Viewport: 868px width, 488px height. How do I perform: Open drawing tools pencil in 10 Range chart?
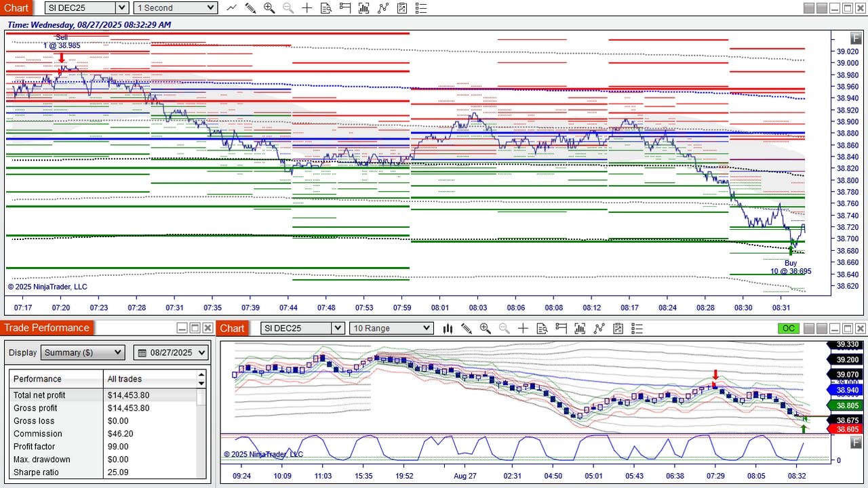467,328
